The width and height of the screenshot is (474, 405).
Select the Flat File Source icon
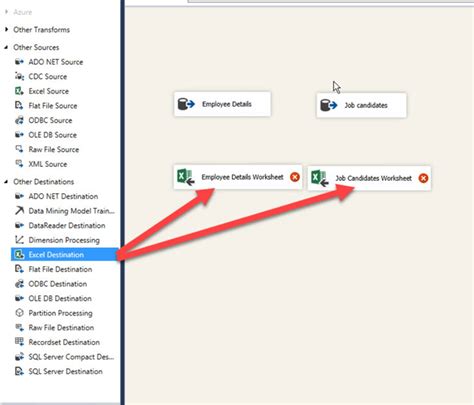[x=19, y=106]
